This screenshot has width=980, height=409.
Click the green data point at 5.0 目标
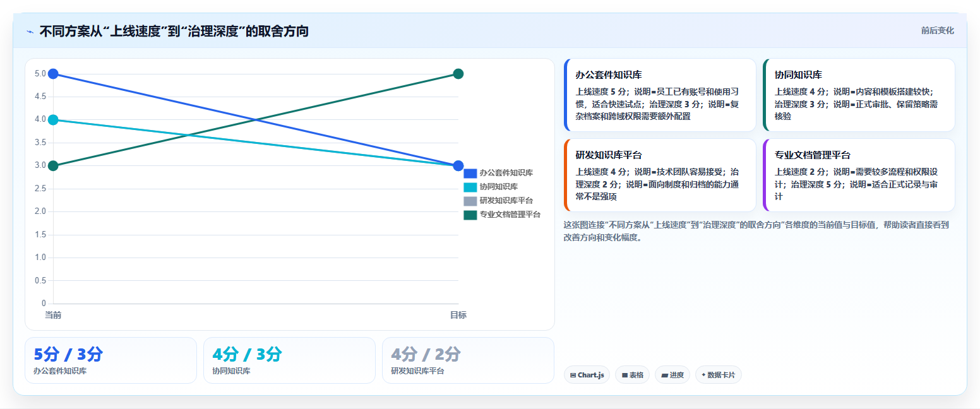pyautogui.click(x=458, y=74)
